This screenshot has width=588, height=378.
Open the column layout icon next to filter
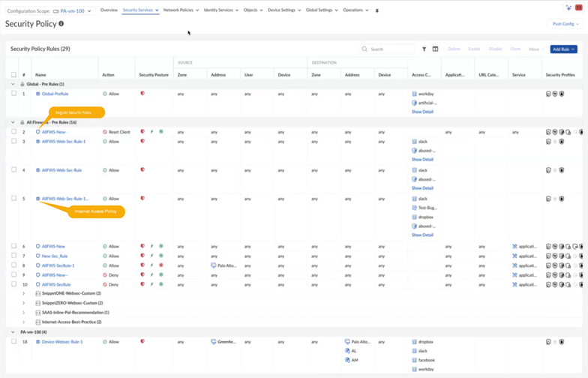[435, 49]
